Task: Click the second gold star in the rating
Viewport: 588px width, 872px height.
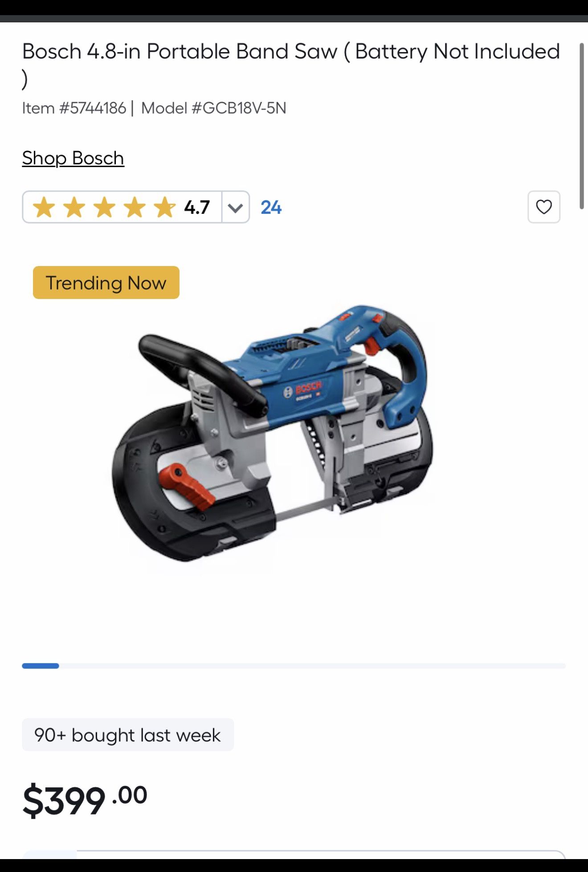Action: coord(74,208)
